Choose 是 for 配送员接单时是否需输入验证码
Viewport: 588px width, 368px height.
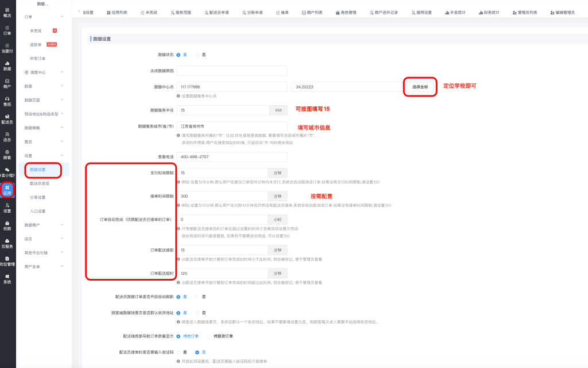tap(179, 352)
